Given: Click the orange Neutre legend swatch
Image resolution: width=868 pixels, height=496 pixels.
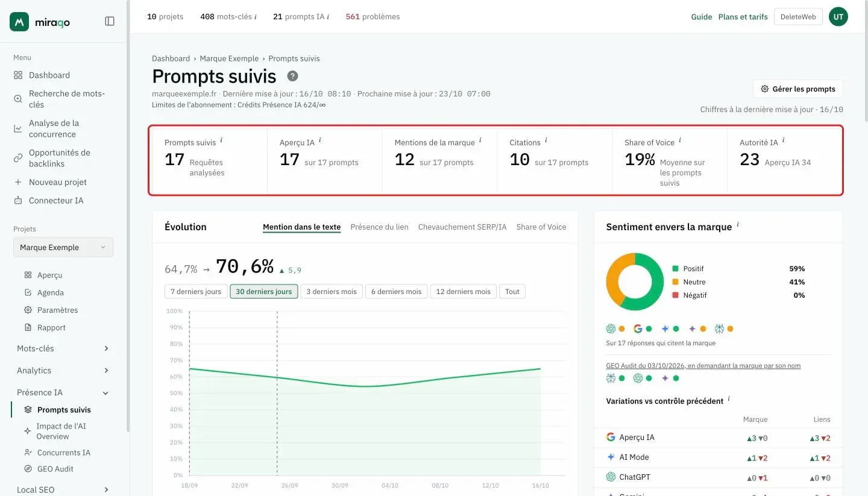Looking at the screenshot, I should (676, 282).
